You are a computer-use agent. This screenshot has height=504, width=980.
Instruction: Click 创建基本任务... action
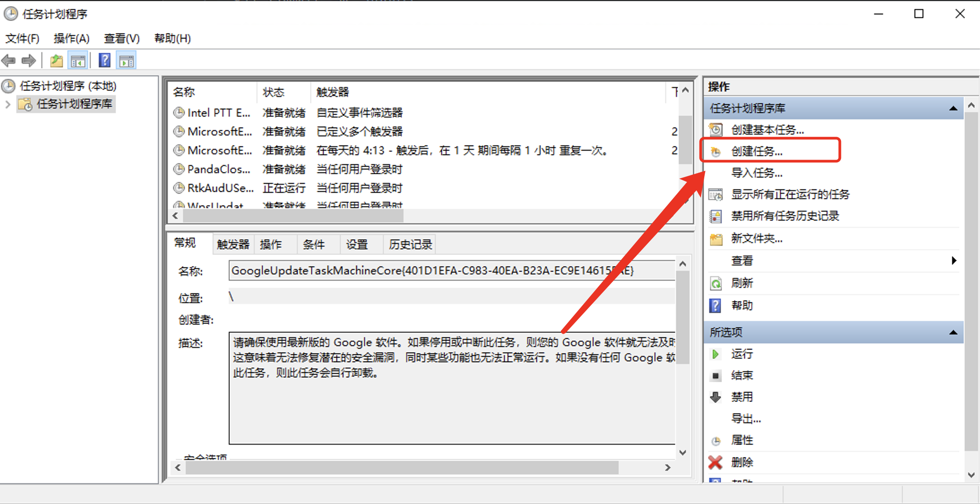coord(768,130)
